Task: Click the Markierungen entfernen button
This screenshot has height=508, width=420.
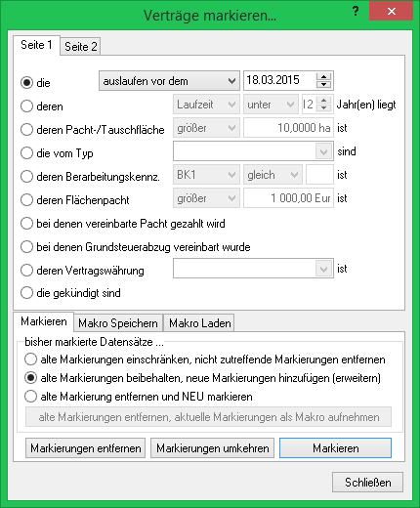Action: point(86,448)
